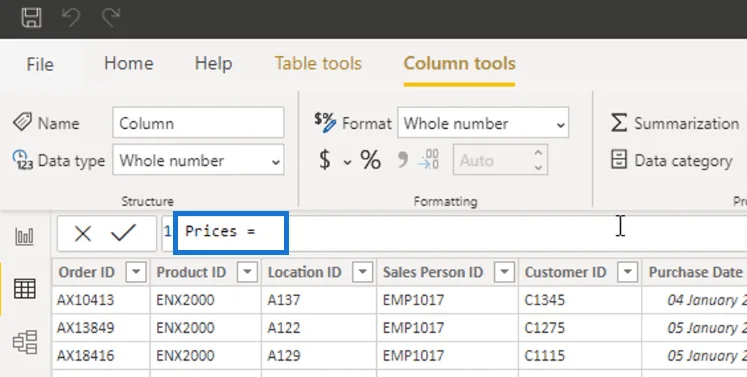Image resolution: width=747 pixels, height=377 pixels.
Task: Decrease decimal places with down stepper
Action: tap(538, 168)
